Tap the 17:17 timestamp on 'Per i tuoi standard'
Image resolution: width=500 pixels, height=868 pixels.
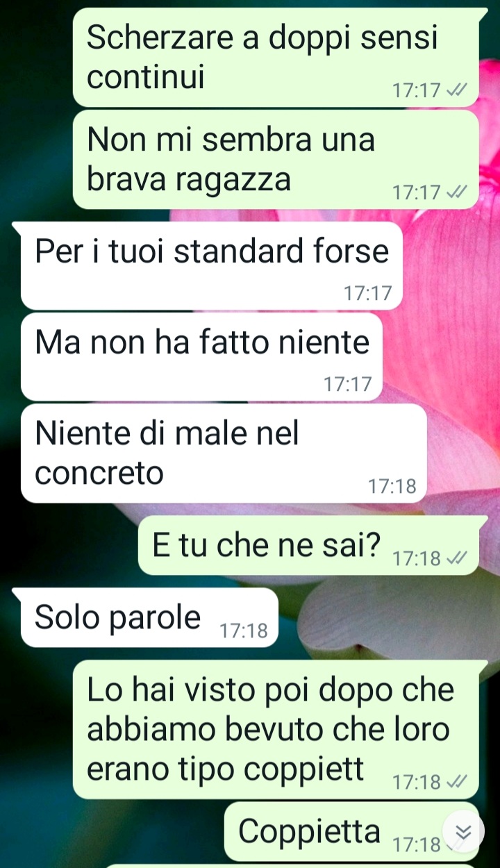click(368, 294)
